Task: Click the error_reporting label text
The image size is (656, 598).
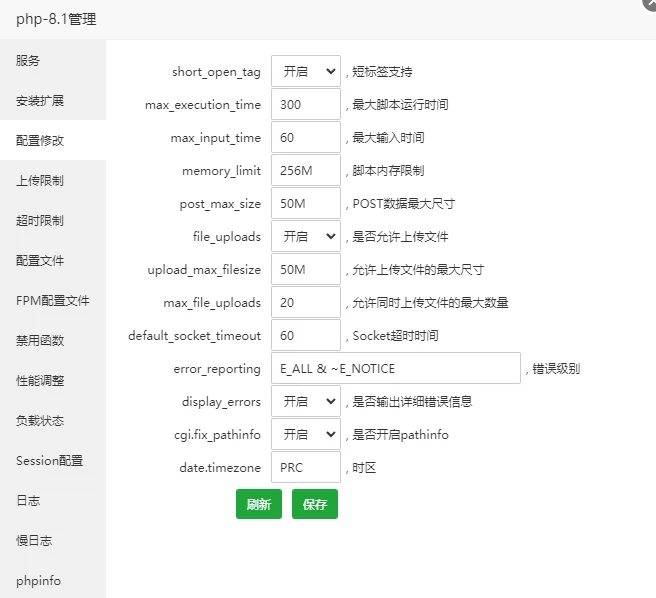Action: click(217, 369)
